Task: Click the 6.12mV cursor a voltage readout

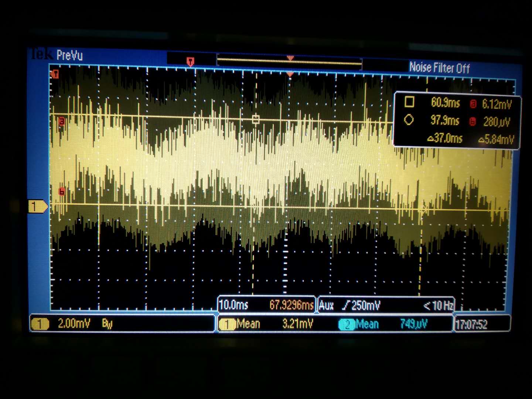Action: coord(497,105)
